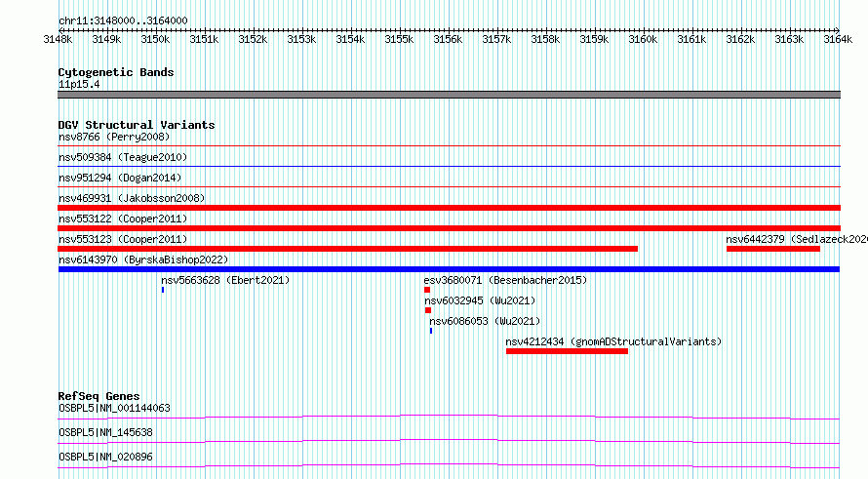Click the 3162k ruler position
Screen dimensions: 868x479
click(740, 39)
